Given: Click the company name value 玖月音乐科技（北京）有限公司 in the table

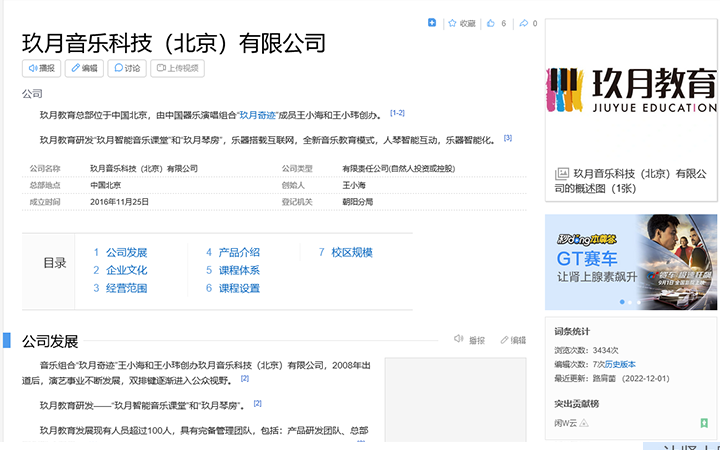Looking at the screenshot, I should point(144,169).
